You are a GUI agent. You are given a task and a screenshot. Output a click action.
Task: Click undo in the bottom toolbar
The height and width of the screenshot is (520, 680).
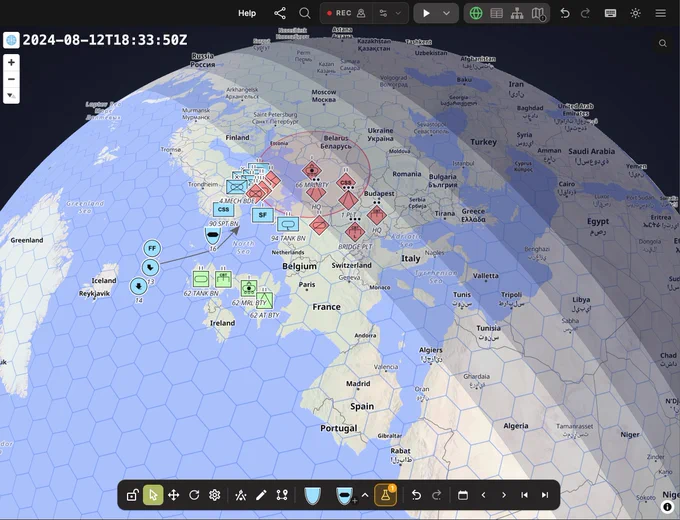[x=416, y=495]
